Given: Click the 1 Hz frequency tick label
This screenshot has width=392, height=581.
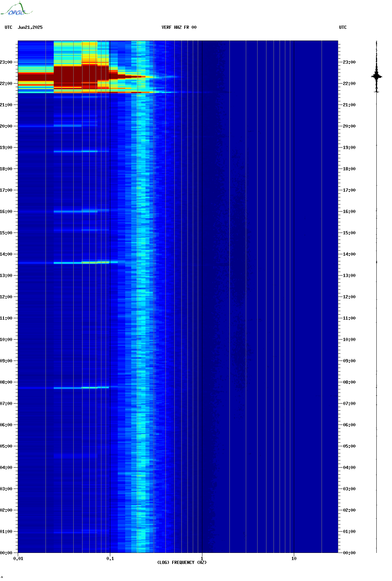Looking at the screenshot, I should tap(202, 559).
